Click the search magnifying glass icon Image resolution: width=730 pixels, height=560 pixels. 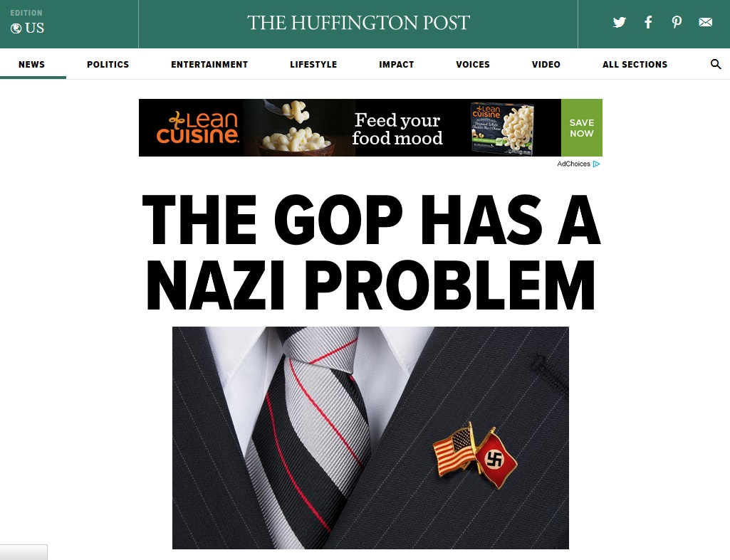716,64
